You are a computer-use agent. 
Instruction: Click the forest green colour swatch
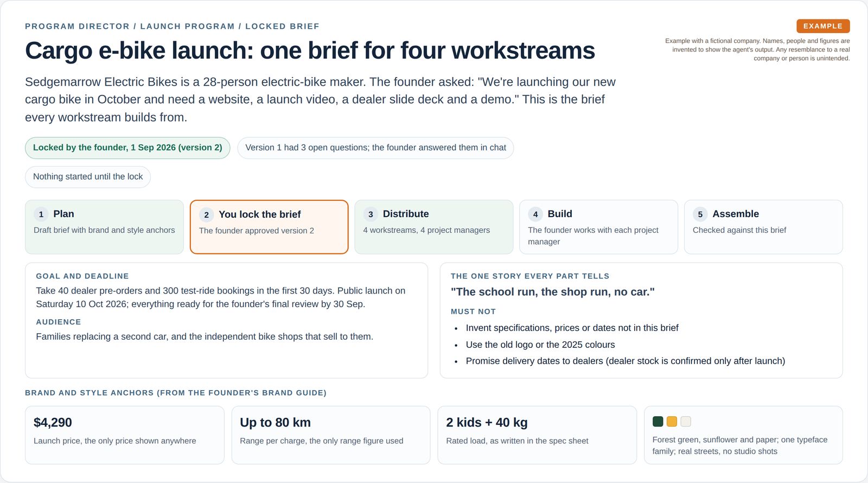[658, 422]
